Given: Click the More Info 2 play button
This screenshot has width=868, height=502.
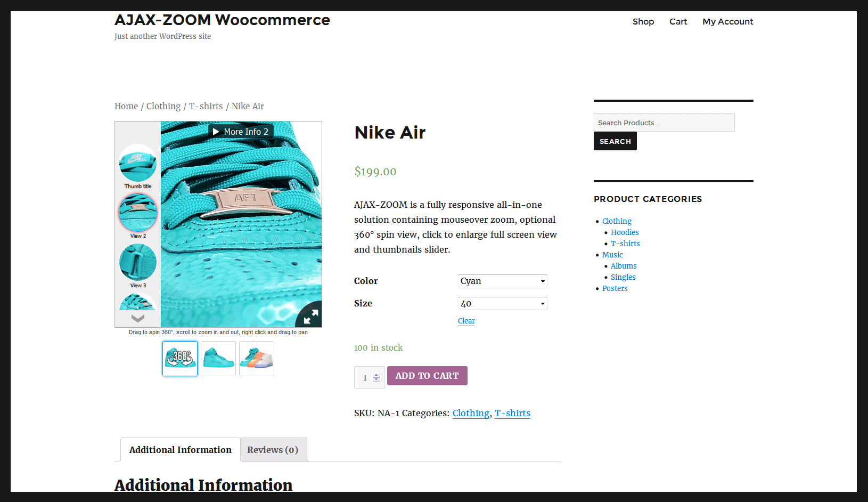Looking at the screenshot, I should coord(241,132).
